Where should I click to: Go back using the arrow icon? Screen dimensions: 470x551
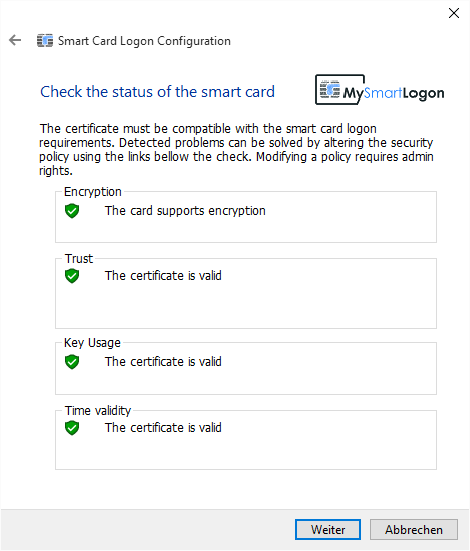point(15,40)
